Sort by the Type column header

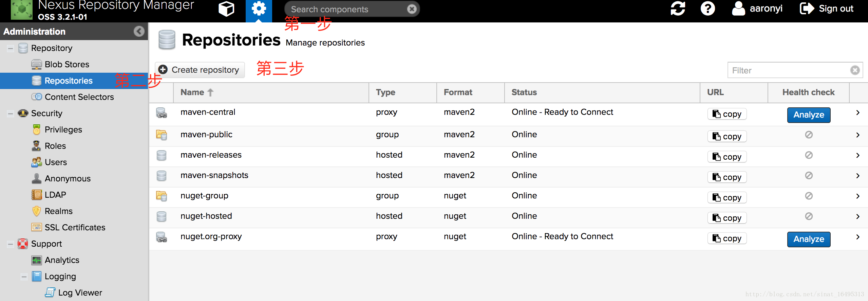click(x=402, y=92)
